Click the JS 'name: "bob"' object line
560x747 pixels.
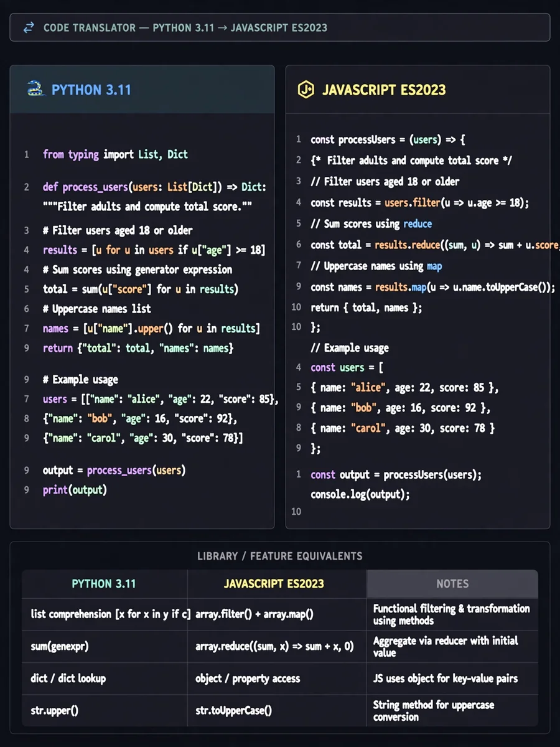[401, 408]
